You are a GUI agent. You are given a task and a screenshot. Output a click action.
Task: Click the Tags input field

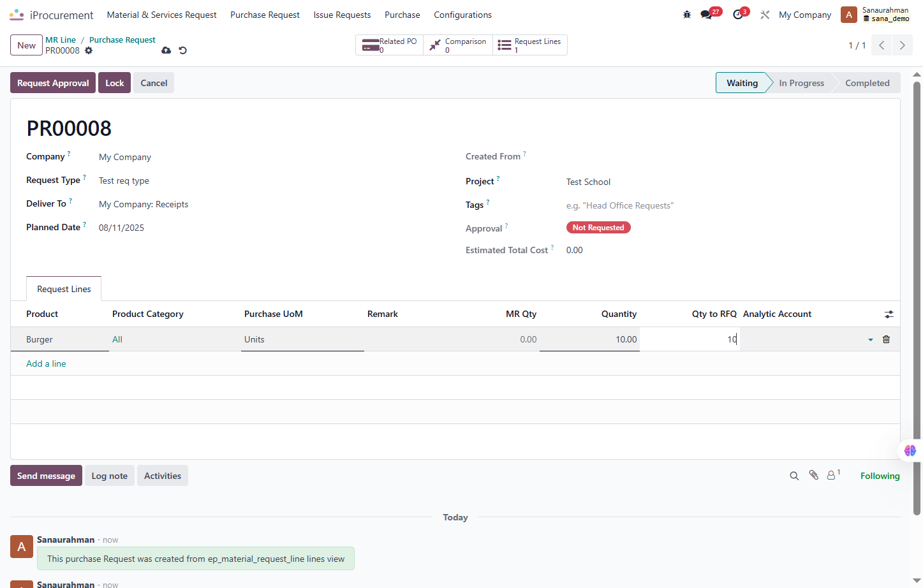[724, 205]
